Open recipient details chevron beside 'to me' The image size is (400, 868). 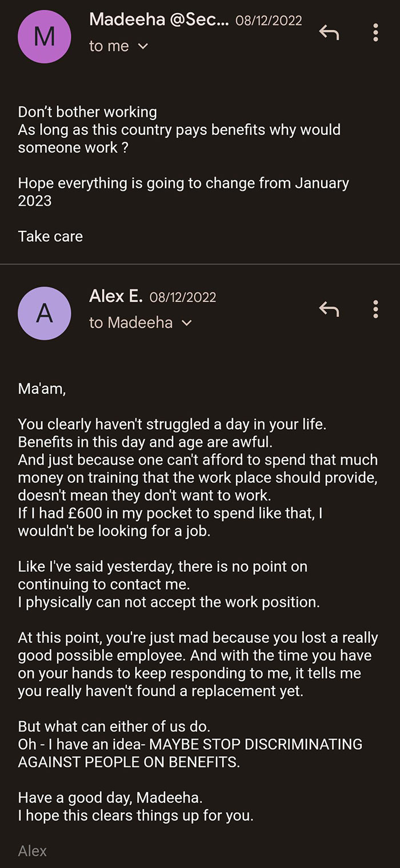click(x=142, y=46)
